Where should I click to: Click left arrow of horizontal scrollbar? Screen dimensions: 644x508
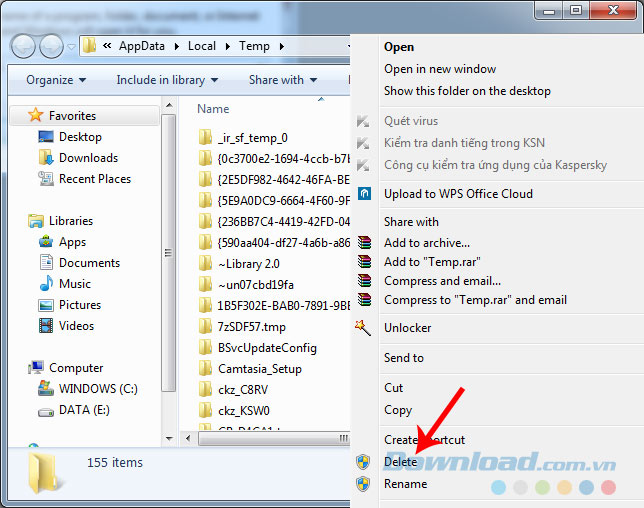[188, 439]
